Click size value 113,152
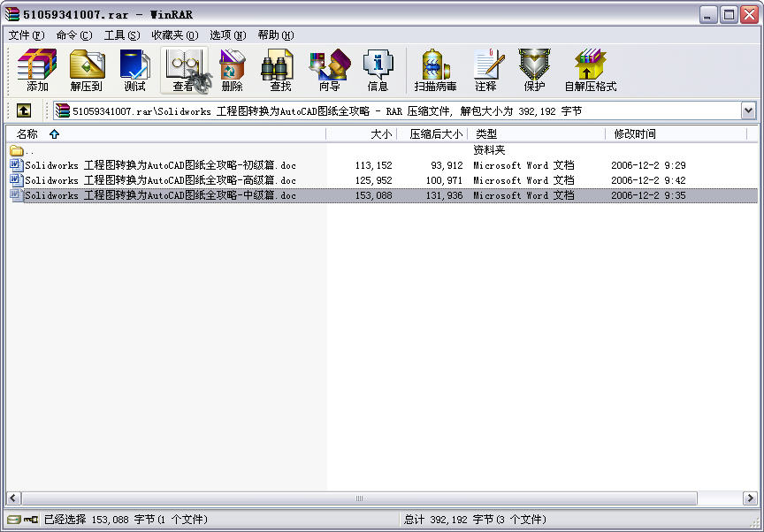 pos(374,165)
